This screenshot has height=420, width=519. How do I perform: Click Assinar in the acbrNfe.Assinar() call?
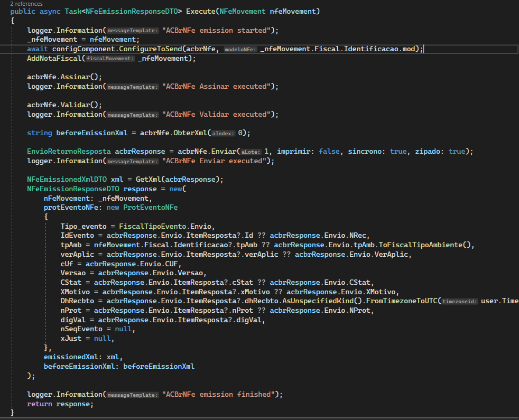pyautogui.click(x=75, y=77)
